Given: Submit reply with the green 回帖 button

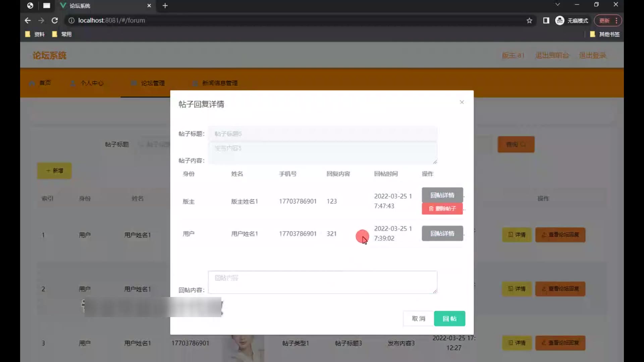Looking at the screenshot, I should click(x=449, y=318).
